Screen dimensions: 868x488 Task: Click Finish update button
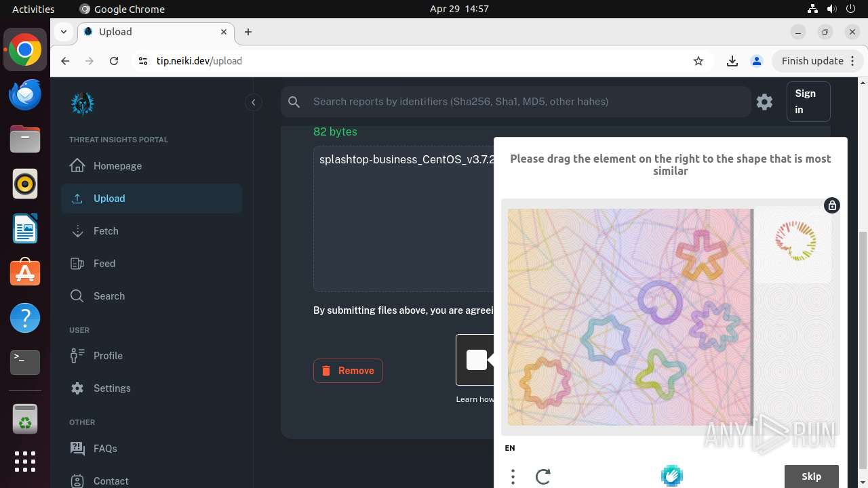(818, 61)
